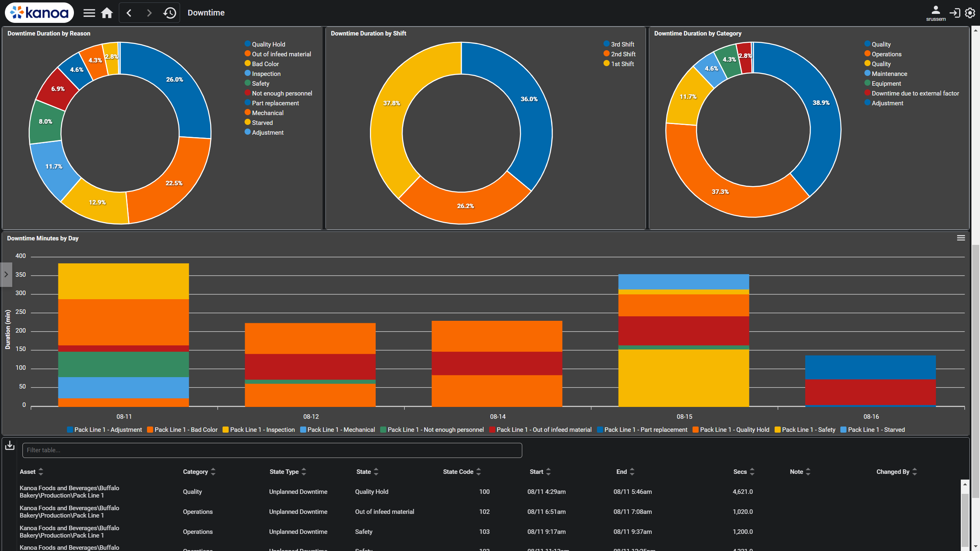The image size is (980, 551).
Task: Toggle Part replacement reason legend entry
Action: (272, 103)
